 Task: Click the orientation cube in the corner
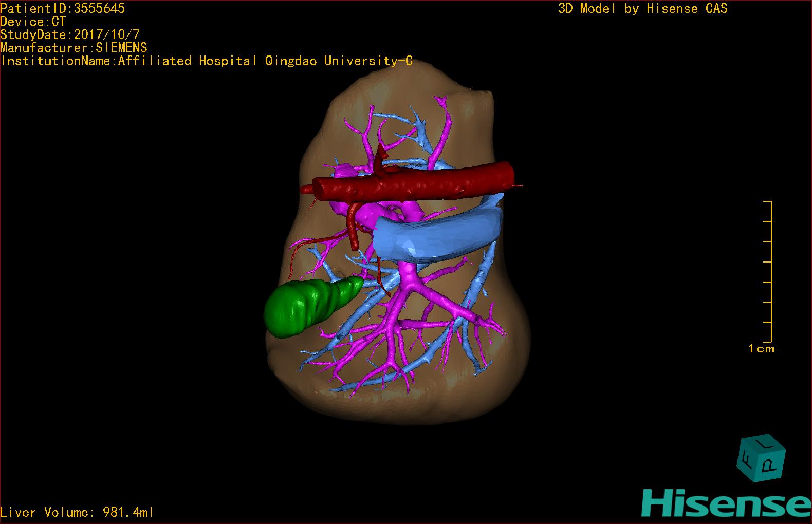click(x=761, y=459)
